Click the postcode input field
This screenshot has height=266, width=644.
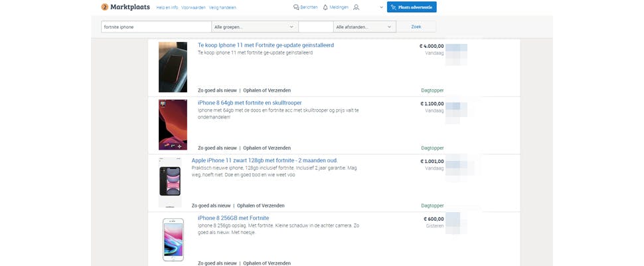pos(315,27)
